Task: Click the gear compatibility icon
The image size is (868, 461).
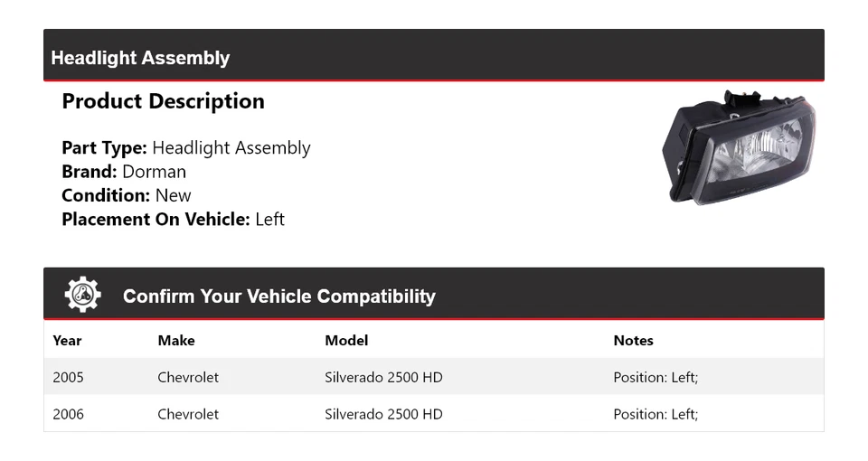Action: (82, 296)
